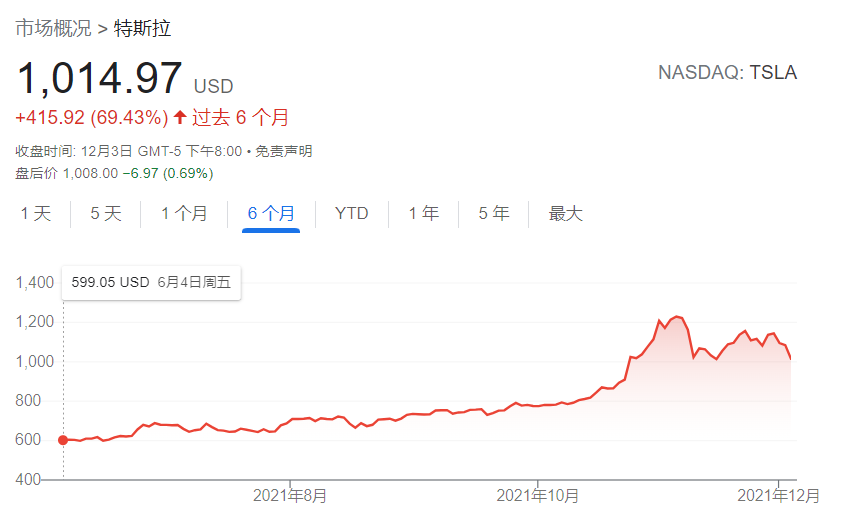Click the USD currency label beside price
Screen dimensions: 845x518
pyautogui.click(x=213, y=86)
